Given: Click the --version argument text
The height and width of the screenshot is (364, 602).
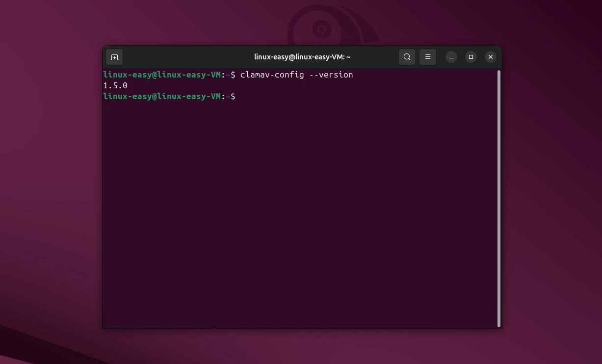Looking at the screenshot, I should pos(332,75).
